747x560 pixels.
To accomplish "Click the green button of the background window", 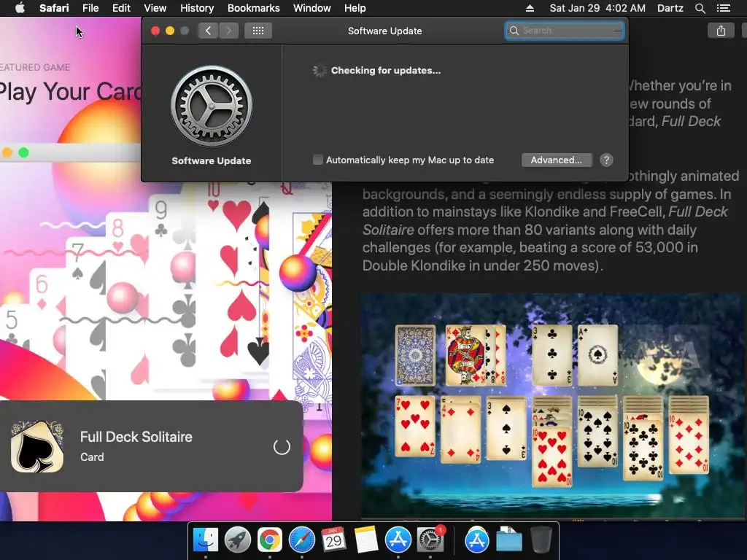I will point(23,153).
